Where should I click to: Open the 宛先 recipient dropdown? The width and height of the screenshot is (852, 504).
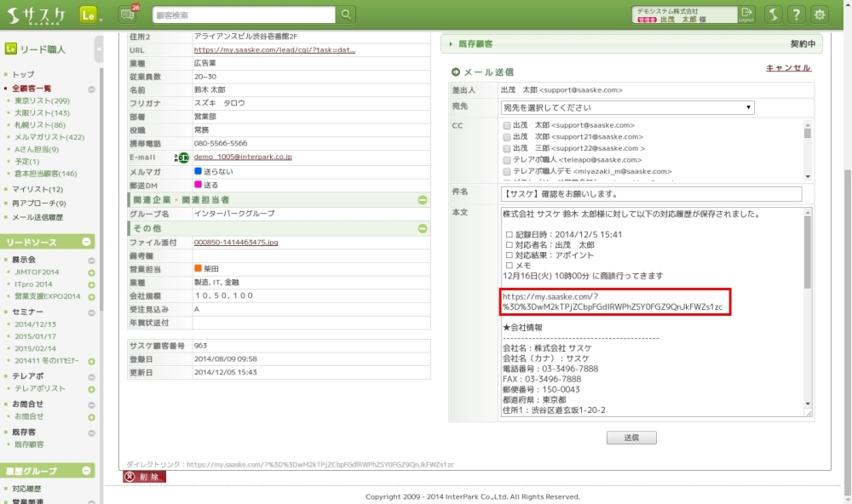(x=627, y=107)
